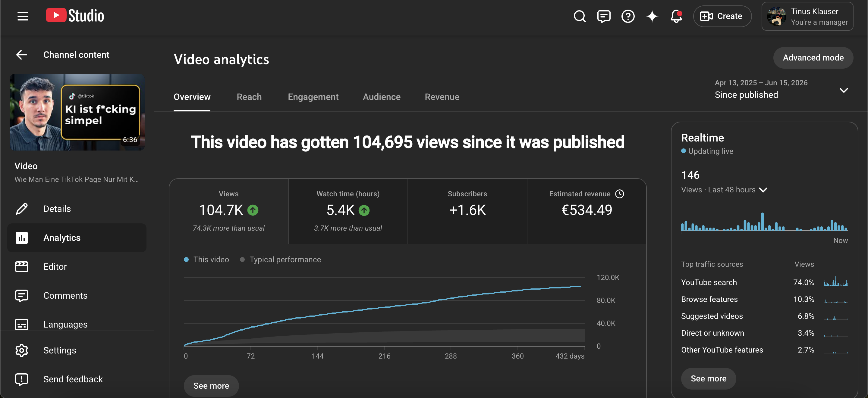Click the sparkle AI assistant icon

pyautogui.click(x=652, y=16)
